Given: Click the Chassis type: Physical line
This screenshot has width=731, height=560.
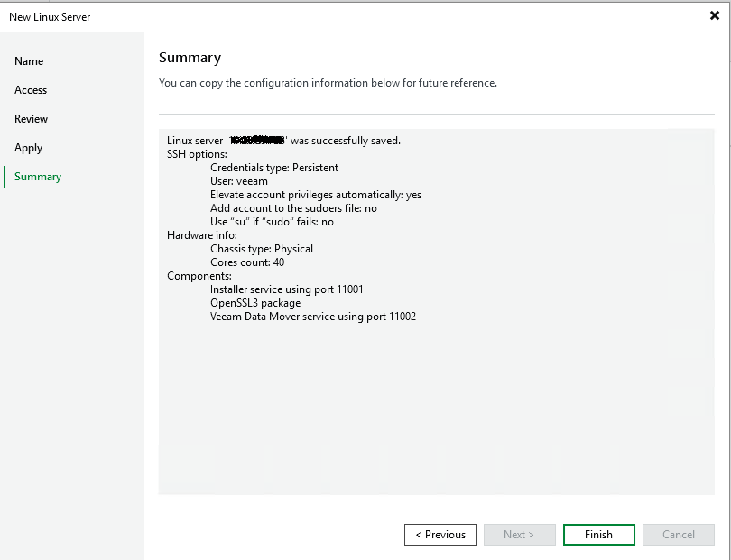Looking at the screenshot, I should pyautogui.click(x=262, y=249).
